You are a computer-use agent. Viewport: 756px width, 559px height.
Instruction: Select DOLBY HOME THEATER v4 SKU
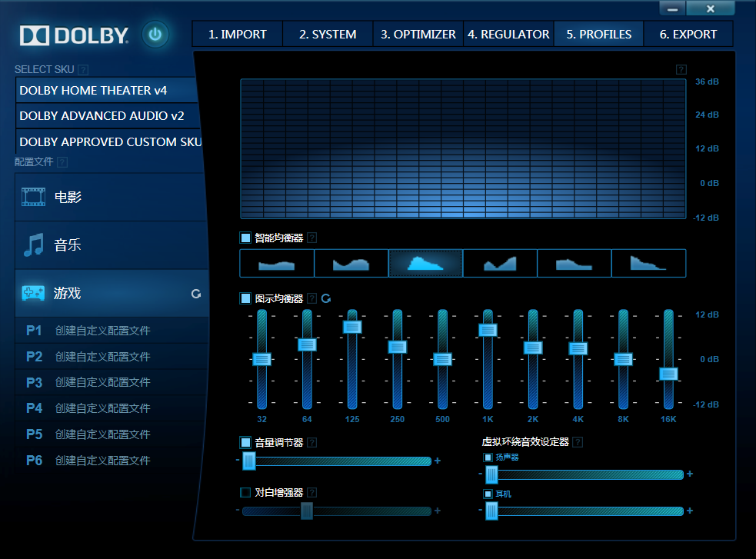pos(107,90)
